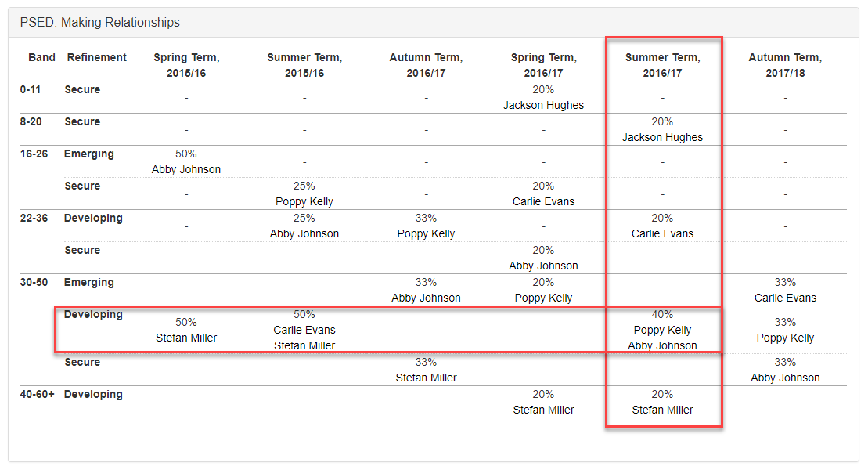Select the 0-11 band row label
The width and height of the screenshot is (868, 470).
pos(31,90)
